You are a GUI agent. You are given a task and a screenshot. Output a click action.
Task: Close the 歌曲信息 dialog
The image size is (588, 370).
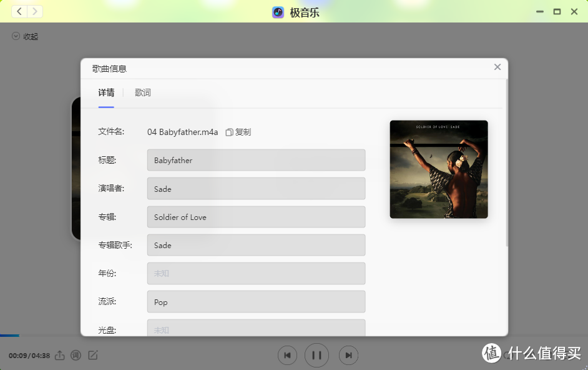click(497, 67)
